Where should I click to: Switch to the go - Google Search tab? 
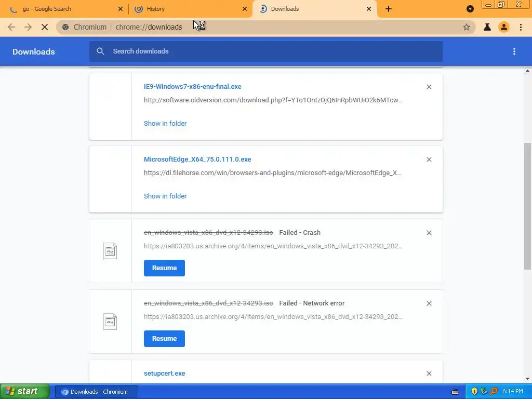(x=63, y=9)
